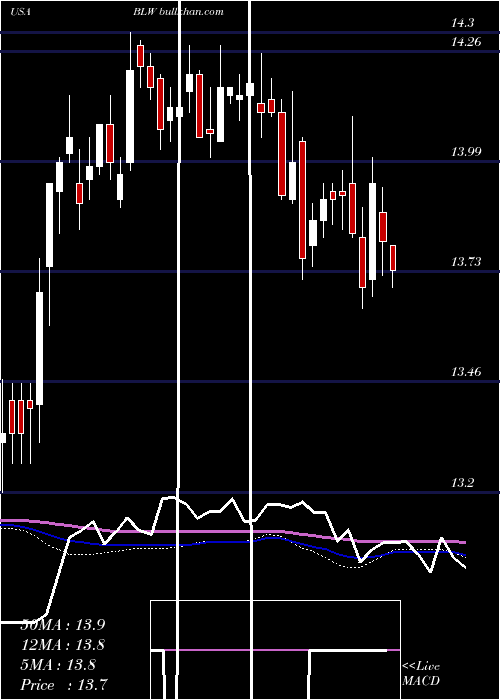This screenshot has height=700, width=500.
Task: Click the 50MA : 13.9 reading
Action: 63,625
